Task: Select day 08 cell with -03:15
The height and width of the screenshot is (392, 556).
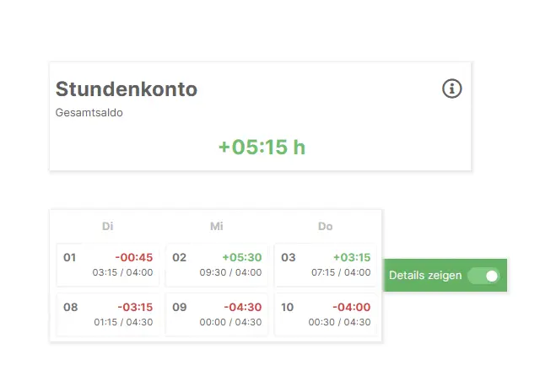Action: (108, 314)
